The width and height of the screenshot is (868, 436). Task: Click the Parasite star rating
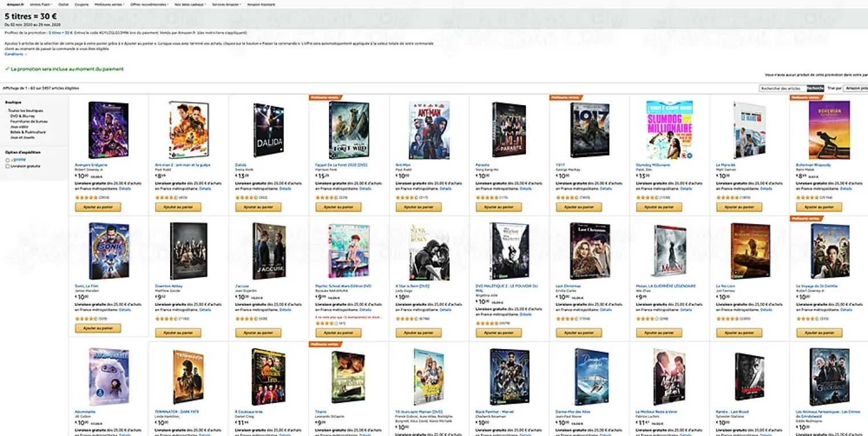tap(487, 197)
